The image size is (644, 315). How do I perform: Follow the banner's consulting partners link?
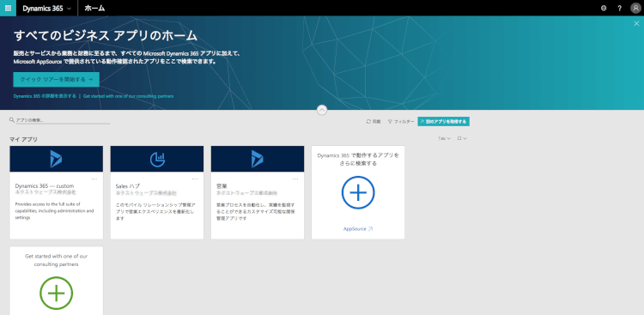(x=128, y=96)
